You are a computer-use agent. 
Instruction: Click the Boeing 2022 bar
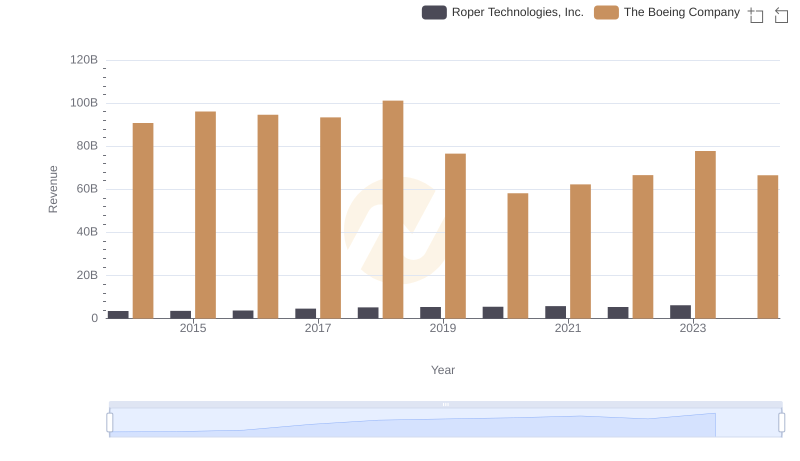643,247
